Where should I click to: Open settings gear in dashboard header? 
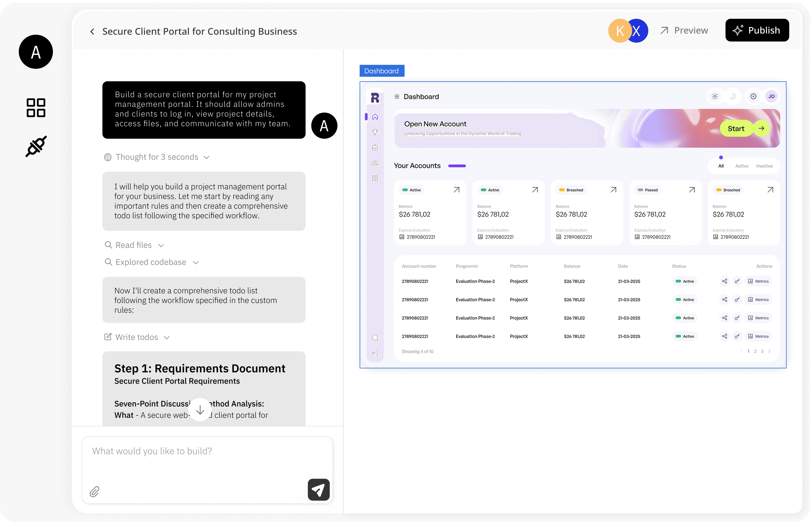753,96
